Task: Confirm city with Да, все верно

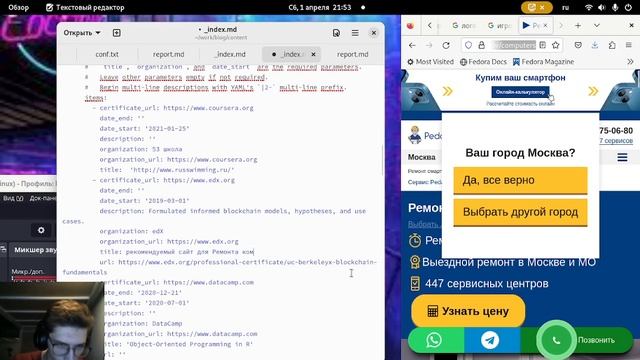Action: tap(520, 180)
